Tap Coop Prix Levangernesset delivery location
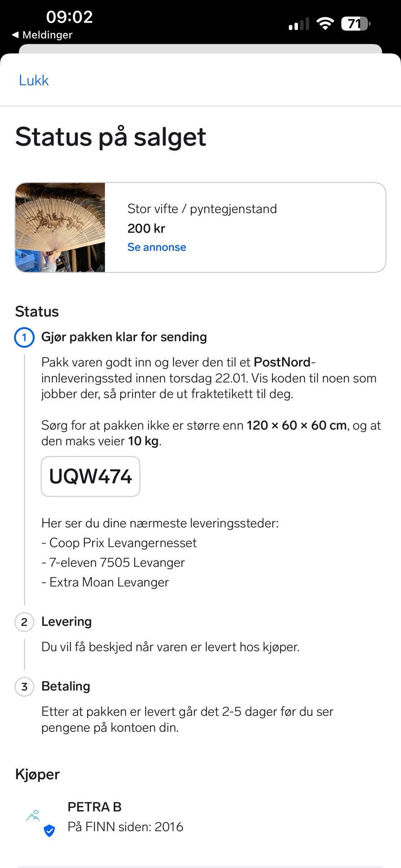Image resolution: width=401 pixels, height=868 pixels. pyautogui.click(x=122, y=543)
